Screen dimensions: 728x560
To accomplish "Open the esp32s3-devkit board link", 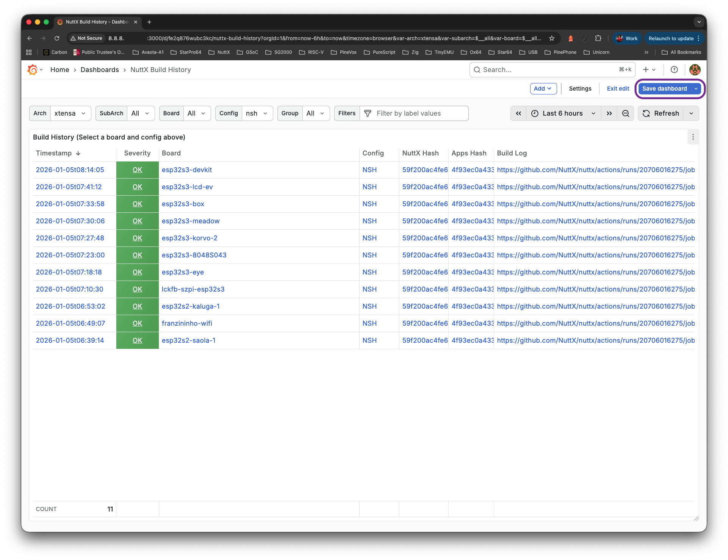I will pos(187,169).
